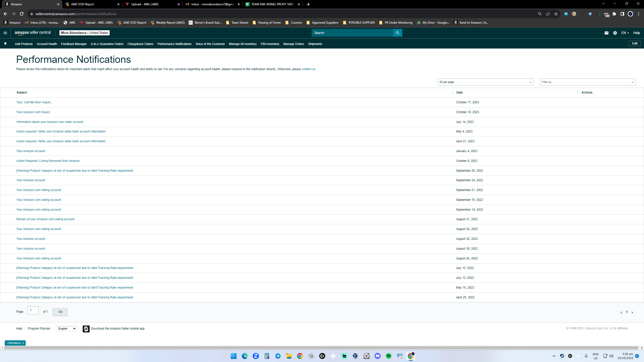The width and height of the screenshot is (644, 362).
Task: Open File Explorer from the taskbar
Action: coord(289,356)
